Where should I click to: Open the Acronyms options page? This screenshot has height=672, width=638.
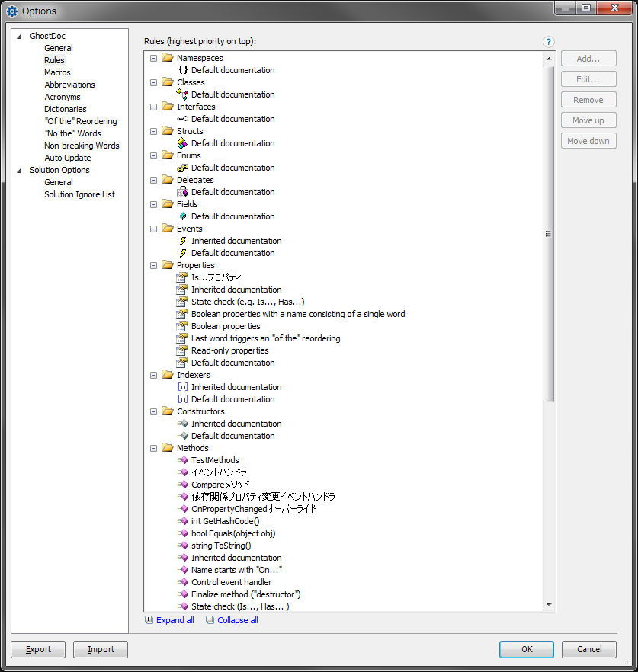click(x=63, y=97)
